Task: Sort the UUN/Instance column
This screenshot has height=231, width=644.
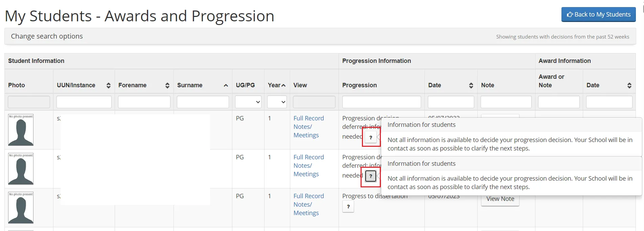Action: [x=108, y=85]
